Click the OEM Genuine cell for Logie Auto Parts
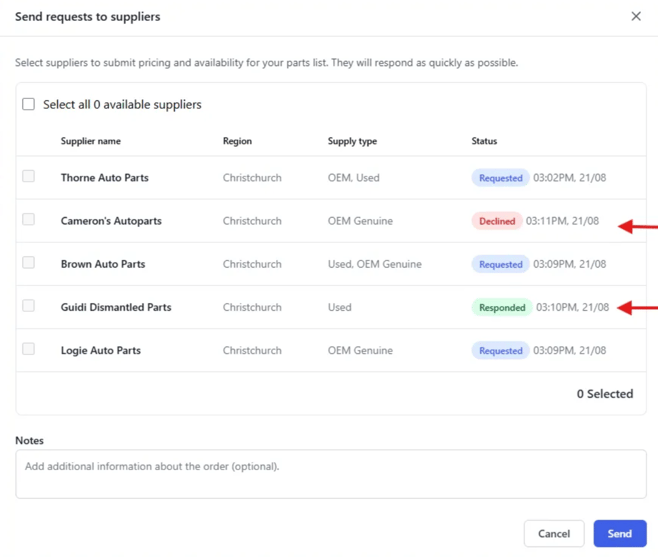 360,350
